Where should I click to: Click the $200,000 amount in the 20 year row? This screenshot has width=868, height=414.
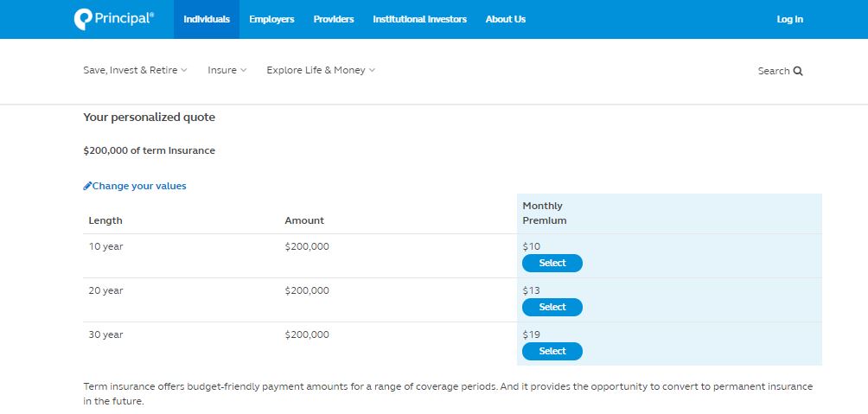(306, 290)
